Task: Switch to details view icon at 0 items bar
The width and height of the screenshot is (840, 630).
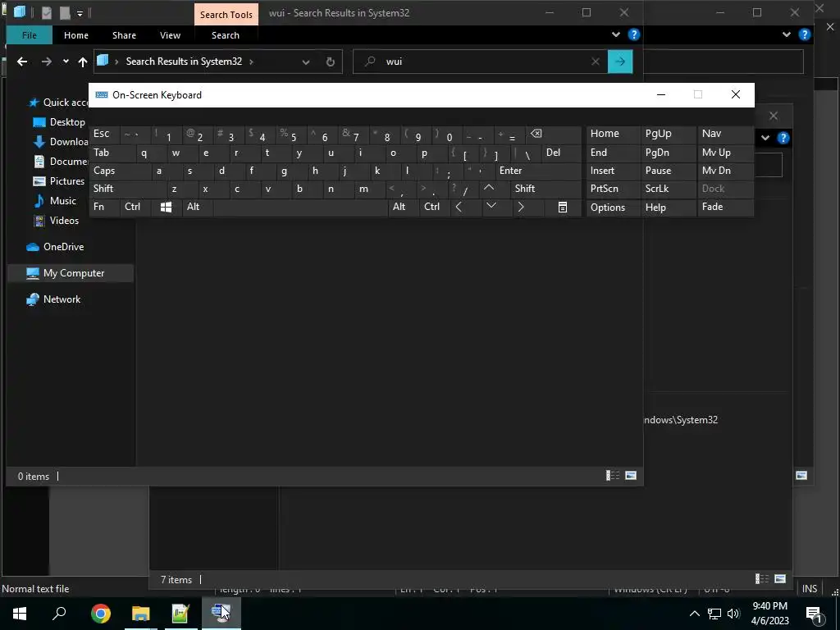Action: [612, 476]
